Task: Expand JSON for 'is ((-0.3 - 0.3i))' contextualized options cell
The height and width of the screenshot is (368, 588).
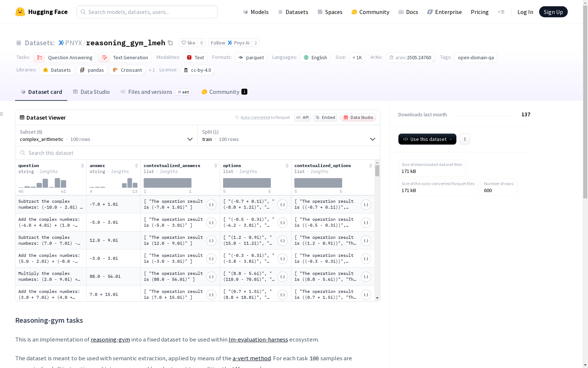Action: tap(366, 259)
